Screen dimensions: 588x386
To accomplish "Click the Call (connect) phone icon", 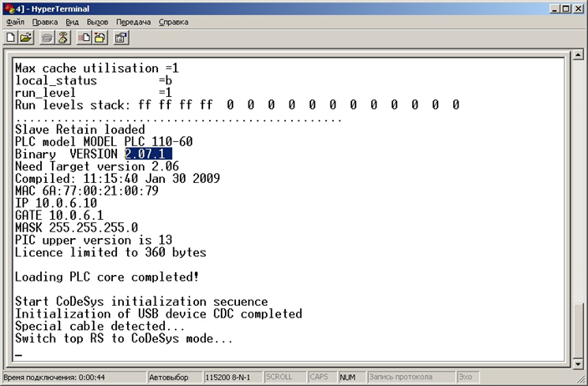I will tap(48, 38).
